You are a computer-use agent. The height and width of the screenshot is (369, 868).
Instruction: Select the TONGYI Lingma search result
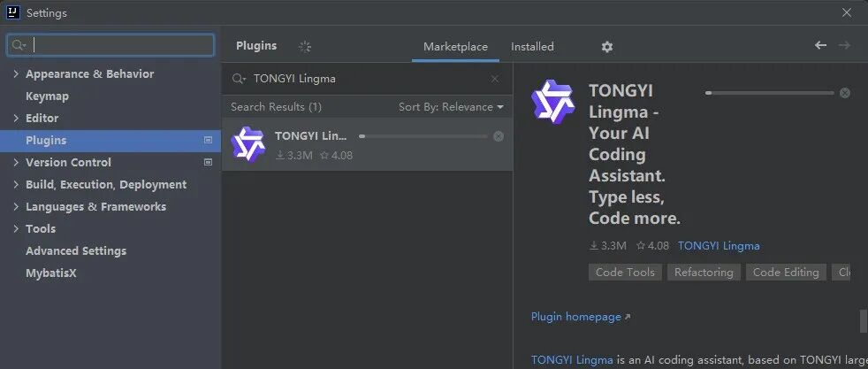click(x=367, y=144)
